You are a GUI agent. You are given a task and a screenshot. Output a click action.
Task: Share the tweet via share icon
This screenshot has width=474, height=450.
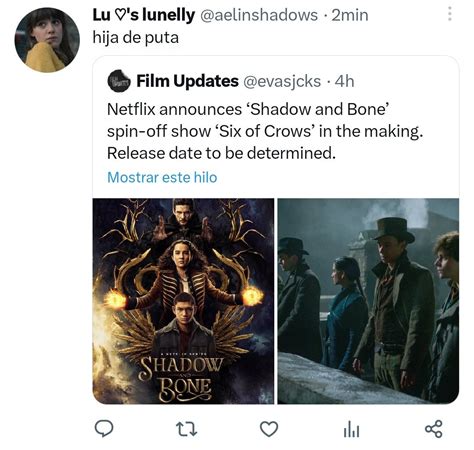click(x=434, y=429)
